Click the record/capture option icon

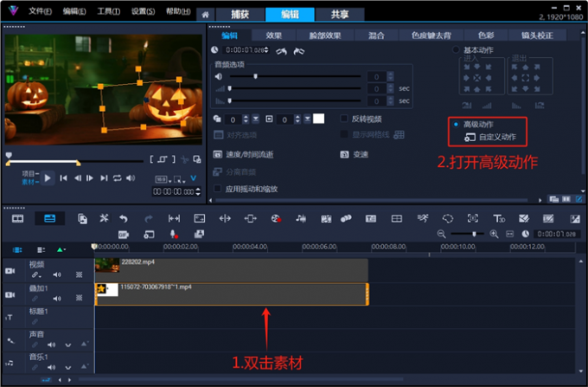(x=276, y=218)
